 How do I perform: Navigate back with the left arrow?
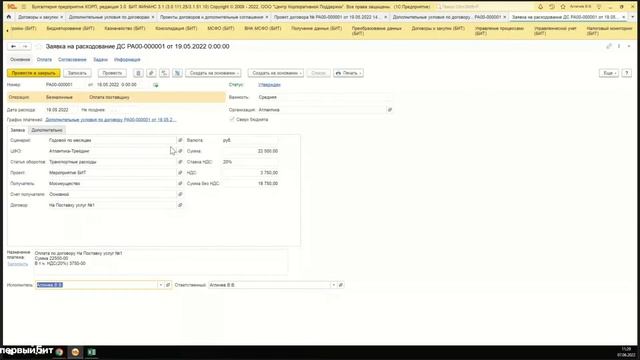pos(13,47)
